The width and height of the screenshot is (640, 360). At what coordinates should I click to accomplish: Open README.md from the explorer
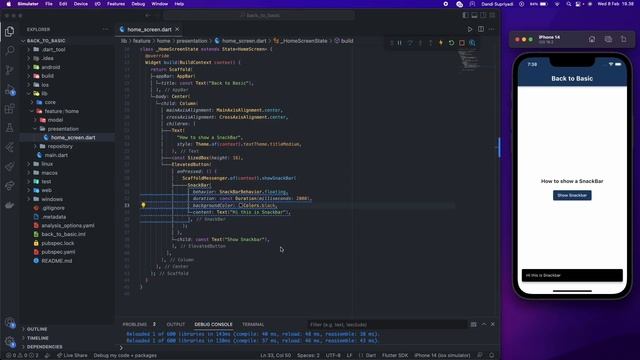(x=56, y=261)
